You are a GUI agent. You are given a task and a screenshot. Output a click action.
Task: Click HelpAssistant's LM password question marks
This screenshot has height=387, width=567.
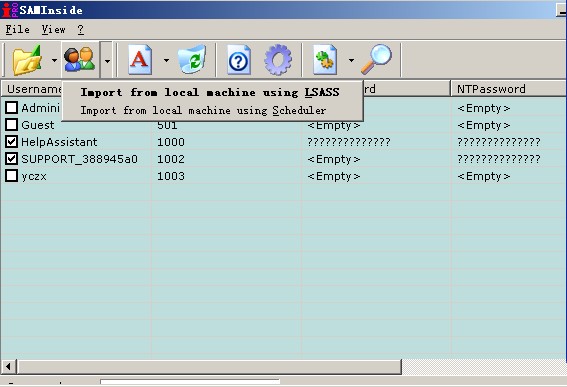coord(349,142)
